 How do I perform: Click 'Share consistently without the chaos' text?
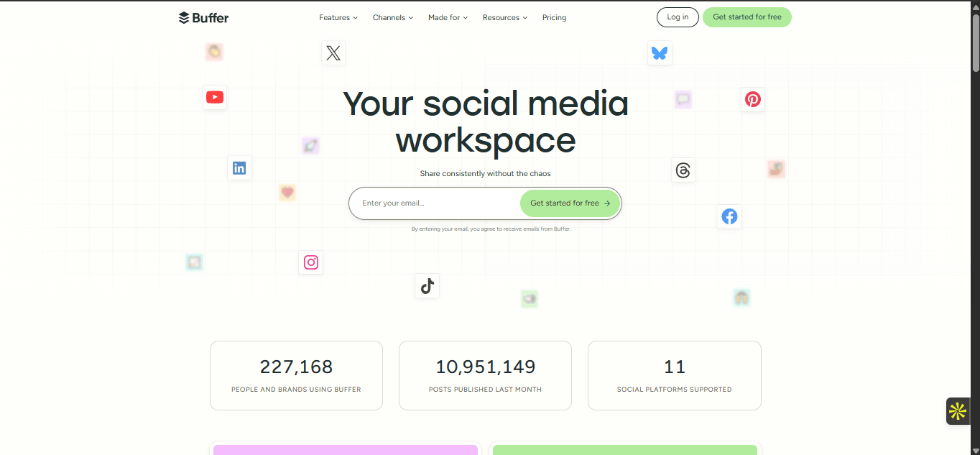pyautogui.click(x=486, y=173)
